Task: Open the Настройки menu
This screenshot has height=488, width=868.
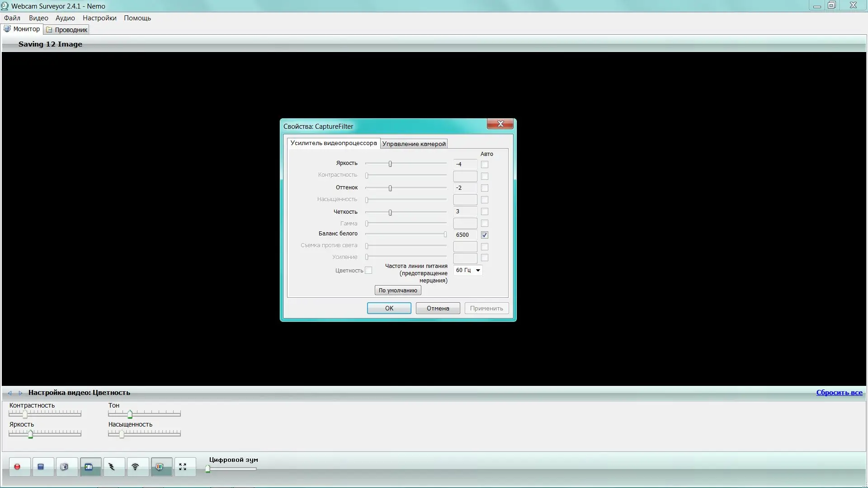Action: (99, 18)
